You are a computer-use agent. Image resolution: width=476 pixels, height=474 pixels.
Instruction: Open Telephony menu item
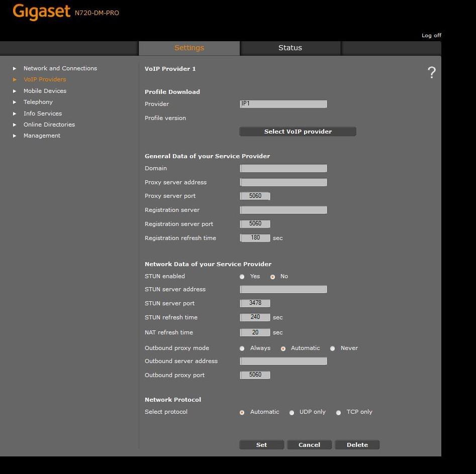pos(38,102)
